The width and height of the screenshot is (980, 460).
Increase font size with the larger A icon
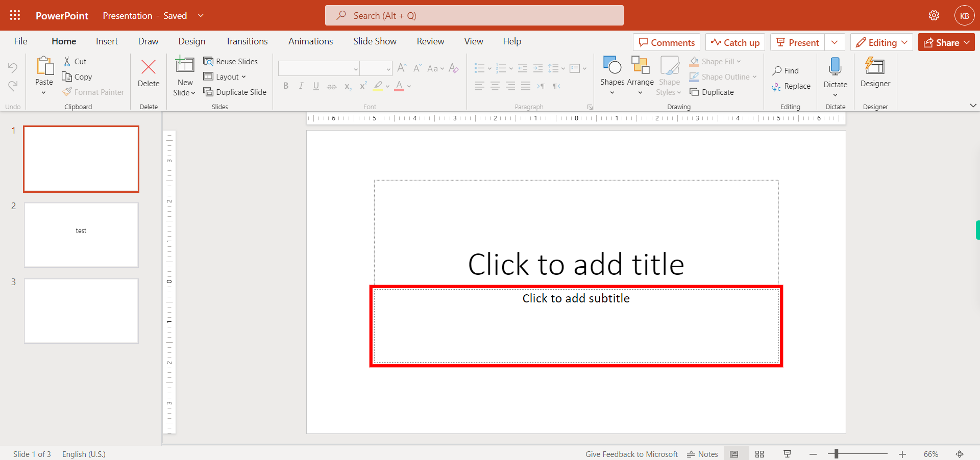(x=402, y=68)
